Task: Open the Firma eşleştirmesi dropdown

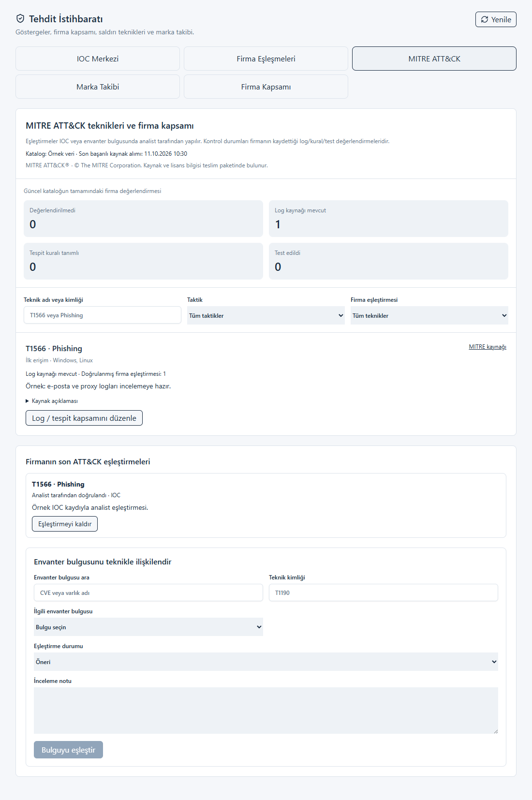Action: click(429, 315)
